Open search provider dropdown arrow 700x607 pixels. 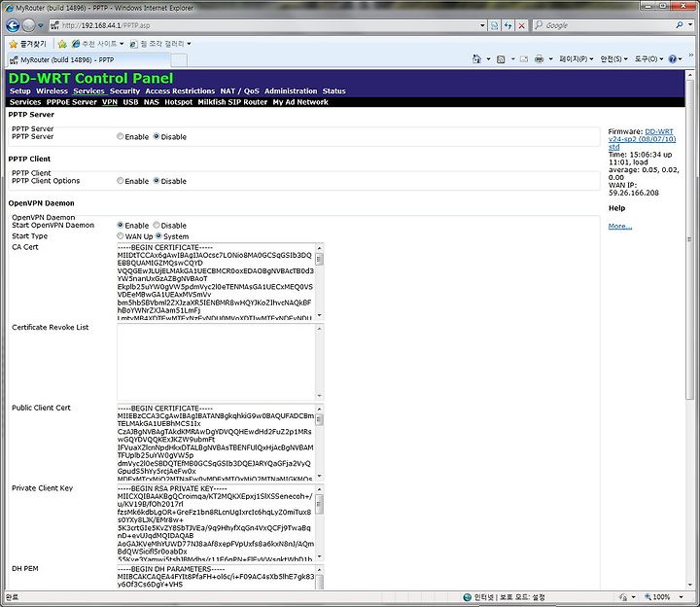point(692,25)
